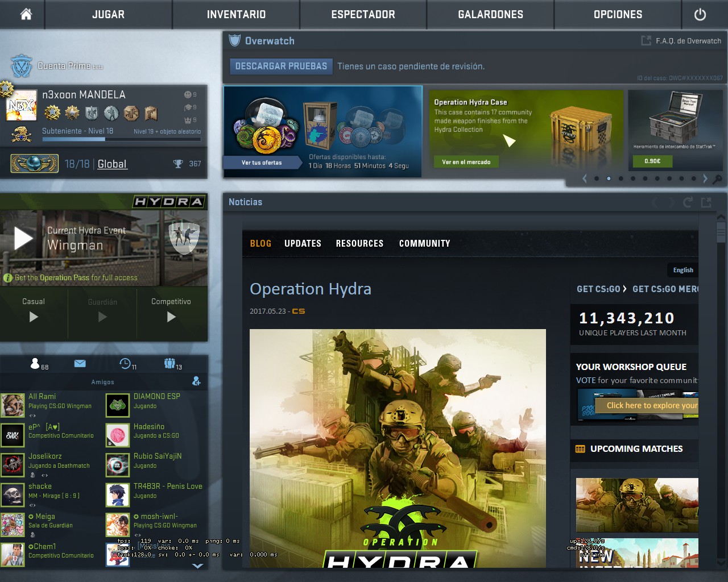The image size is (728, 582).
Task: Start a Casual match
Action: [34, 317]
